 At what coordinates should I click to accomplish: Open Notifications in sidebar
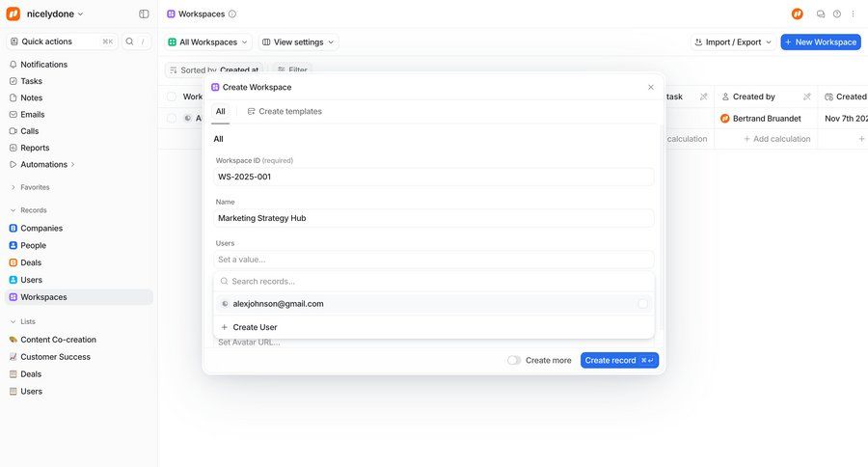tap(43, 65)
